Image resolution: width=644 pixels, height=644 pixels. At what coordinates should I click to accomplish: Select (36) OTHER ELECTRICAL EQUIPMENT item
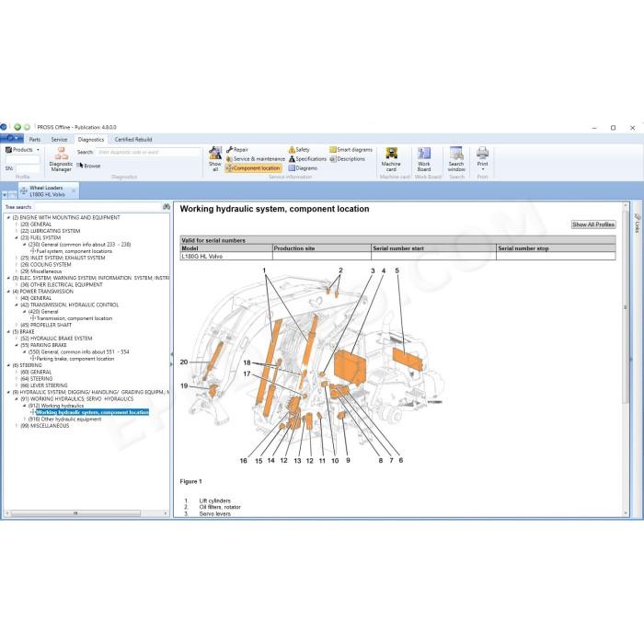[x=62, y=284]
